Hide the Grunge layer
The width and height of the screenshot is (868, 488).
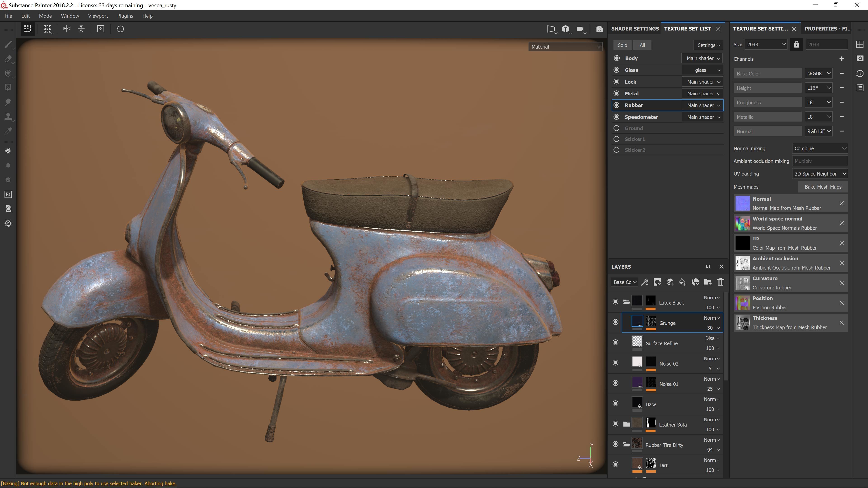click(x=616, y=322)
